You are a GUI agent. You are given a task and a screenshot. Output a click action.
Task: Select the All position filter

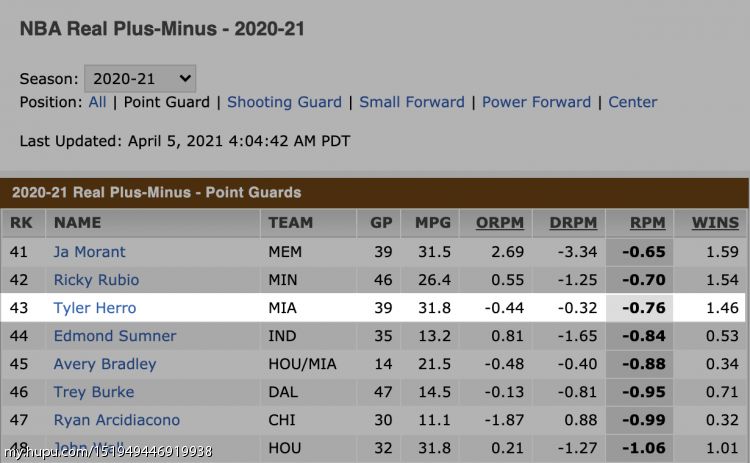98,102
